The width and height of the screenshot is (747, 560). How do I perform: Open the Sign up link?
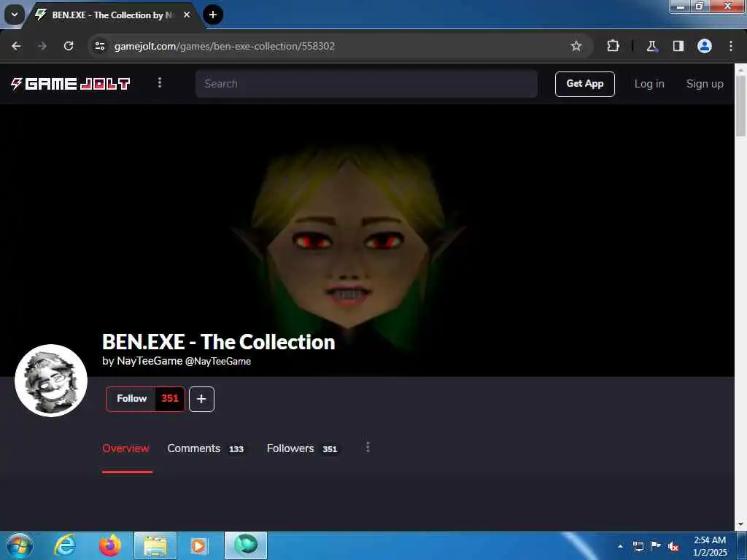click(705, 84)
